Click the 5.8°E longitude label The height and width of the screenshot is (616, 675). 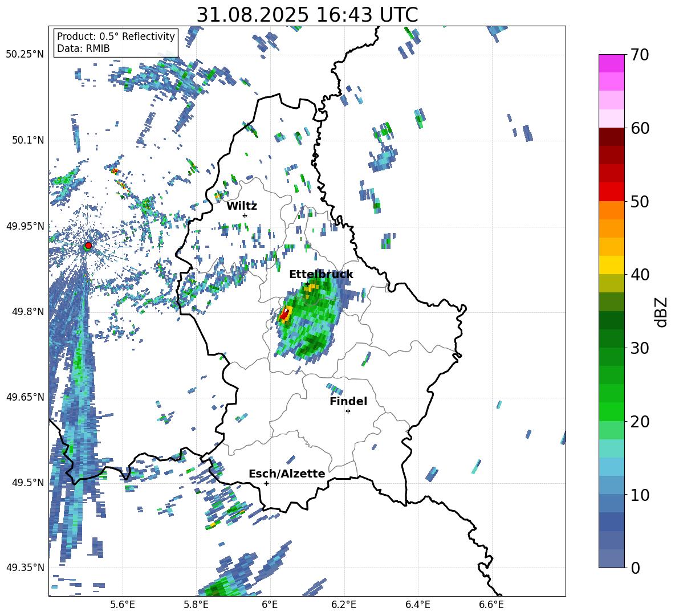tap(196, 605)
